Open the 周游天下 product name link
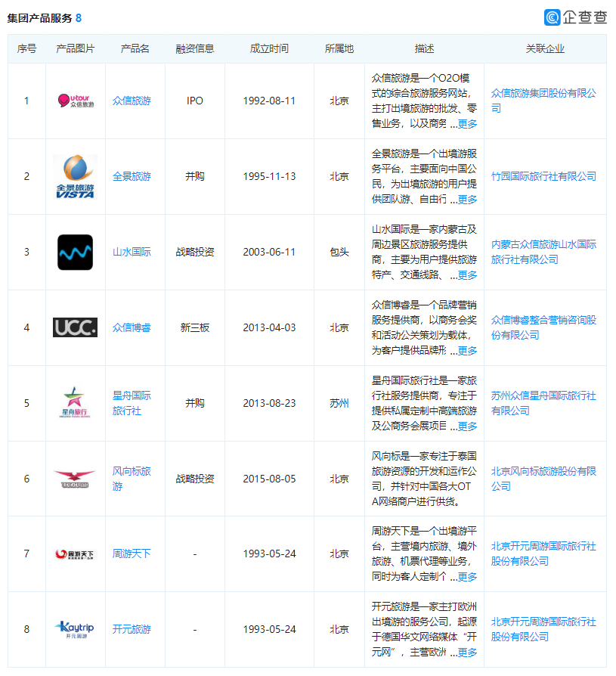 (132, 554)
